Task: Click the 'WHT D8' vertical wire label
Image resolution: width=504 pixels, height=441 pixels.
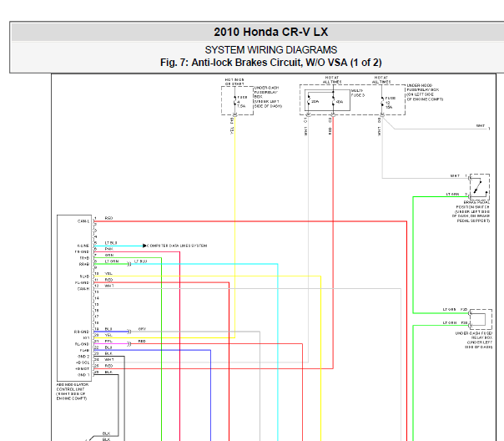Action: tap(379, 126)
